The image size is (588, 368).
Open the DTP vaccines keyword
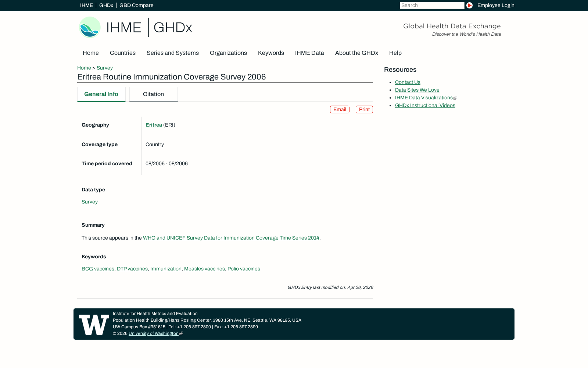[132, 269]
